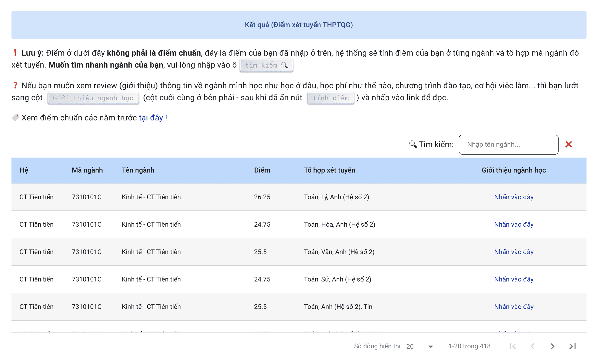
Task: Click the 'Giới thiệu ngành học' key-style label in the note
Action: pyautogui.click(x=93, y=98)
